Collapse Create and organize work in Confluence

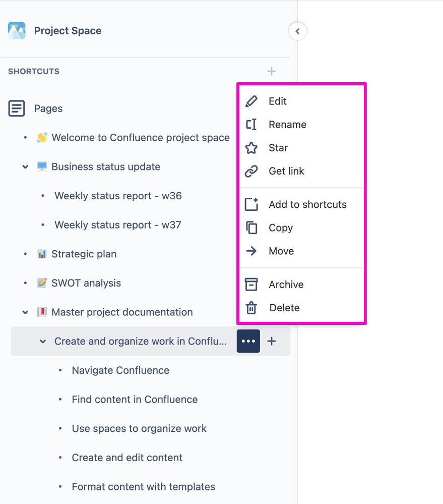coord(42,341)
